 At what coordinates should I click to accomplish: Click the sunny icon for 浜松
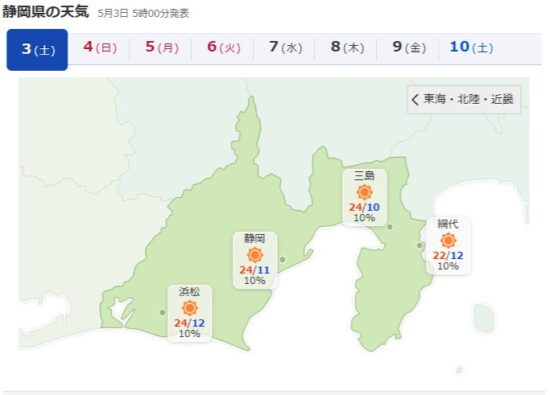point(190,308)
